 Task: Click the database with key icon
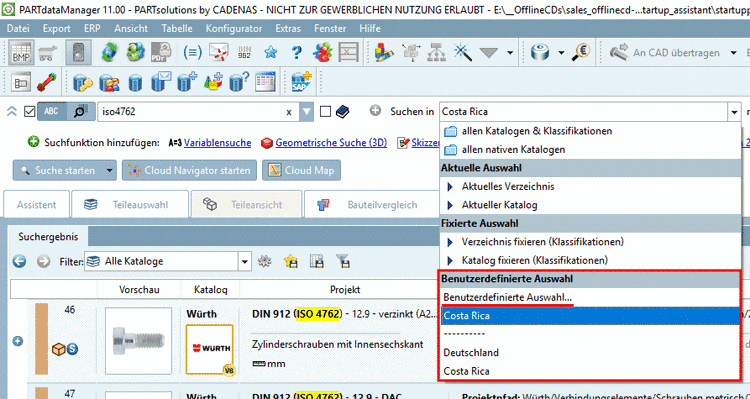(x=83, y=82)
